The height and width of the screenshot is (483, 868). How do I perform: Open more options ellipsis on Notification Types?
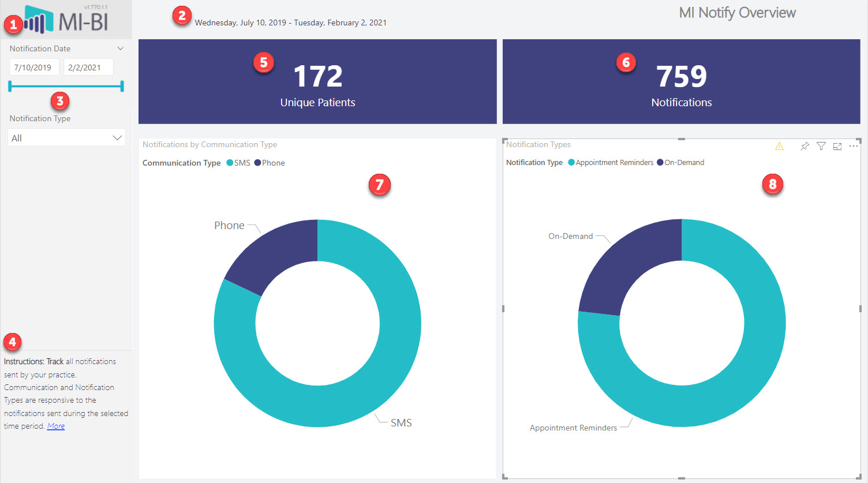point(854,147)
